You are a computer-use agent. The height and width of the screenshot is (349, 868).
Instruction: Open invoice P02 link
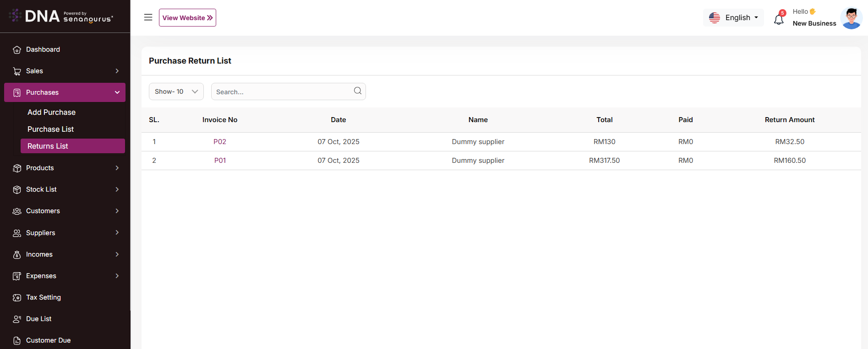pos(220,142)
